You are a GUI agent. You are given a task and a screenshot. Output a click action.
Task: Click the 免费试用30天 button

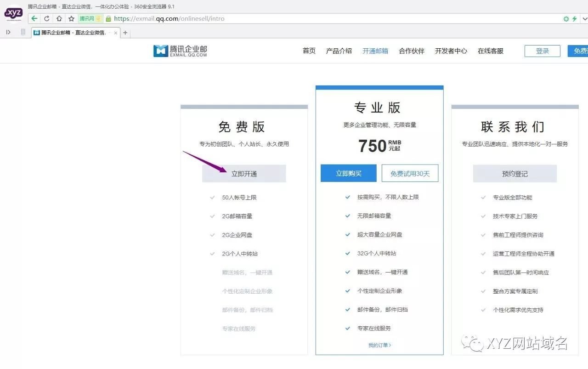coord(410,173)
